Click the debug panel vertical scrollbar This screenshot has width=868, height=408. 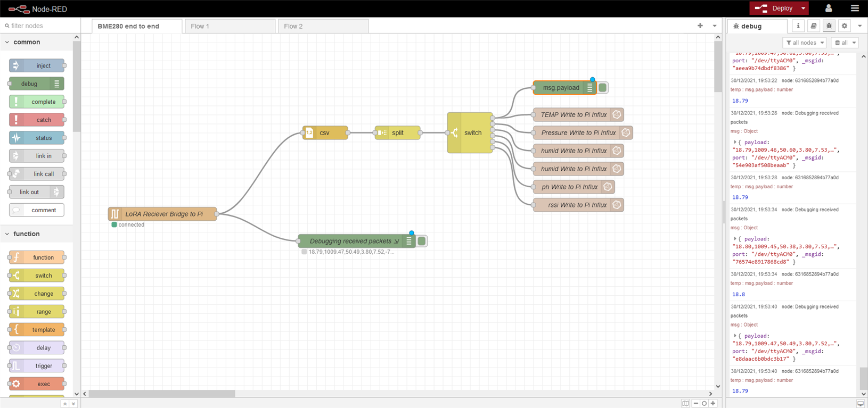click(863, 379)
